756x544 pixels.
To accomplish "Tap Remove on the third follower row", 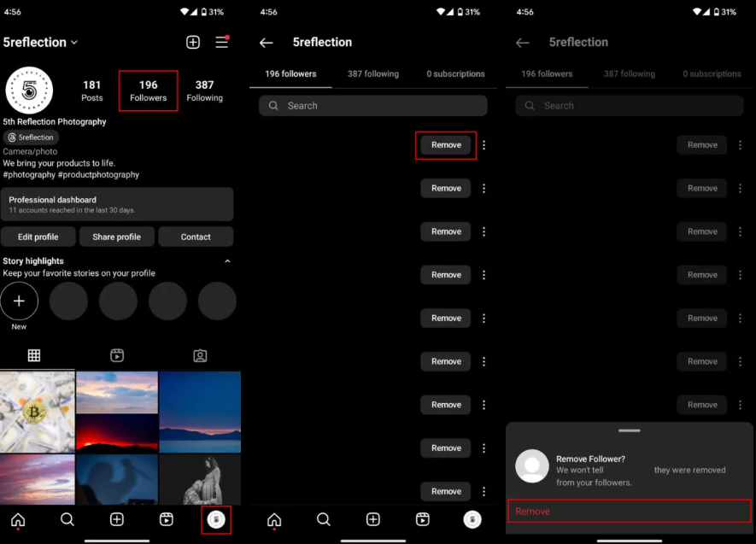I will coord(446,231).
